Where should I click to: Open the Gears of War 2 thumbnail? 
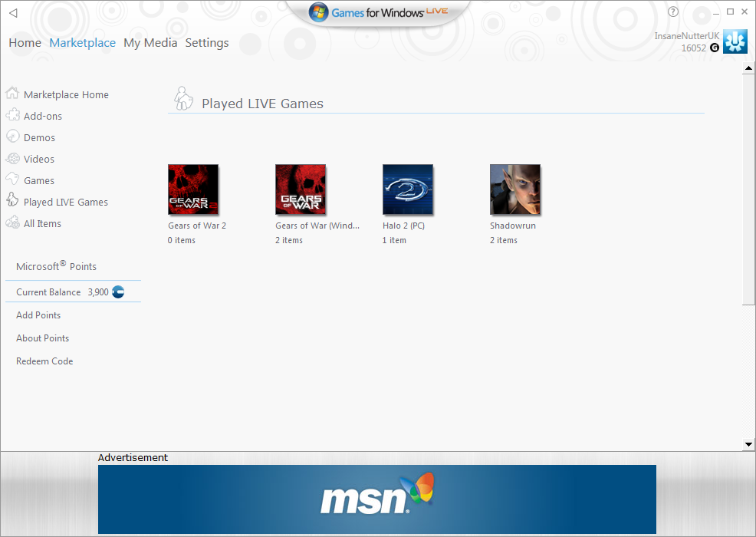pyautogui.click(x=193, y=189)
